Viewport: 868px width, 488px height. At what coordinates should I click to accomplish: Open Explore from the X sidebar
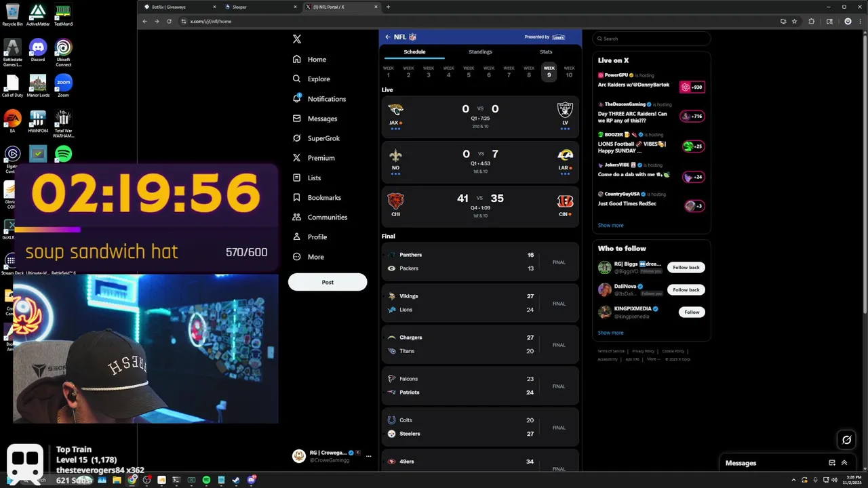tap(311, 79)
